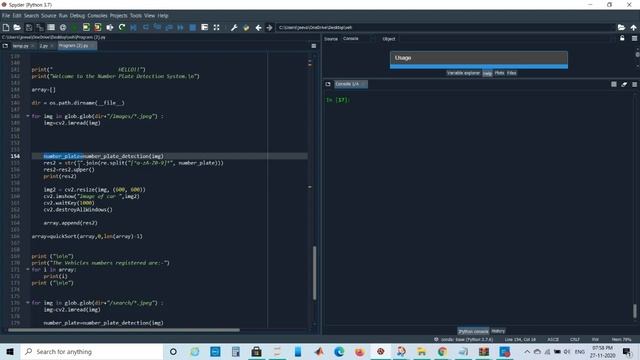Screen dimensions: 640x360
Task: Collapse the for loop at line 171
Action: tap(28, 269)
